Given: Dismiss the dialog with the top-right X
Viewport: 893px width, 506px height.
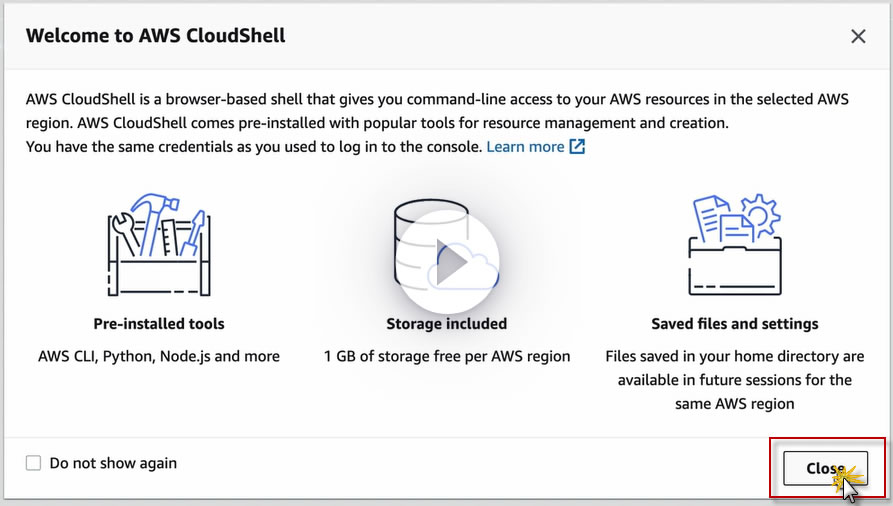Looking at the screenshot, I should tap(858, 36).
